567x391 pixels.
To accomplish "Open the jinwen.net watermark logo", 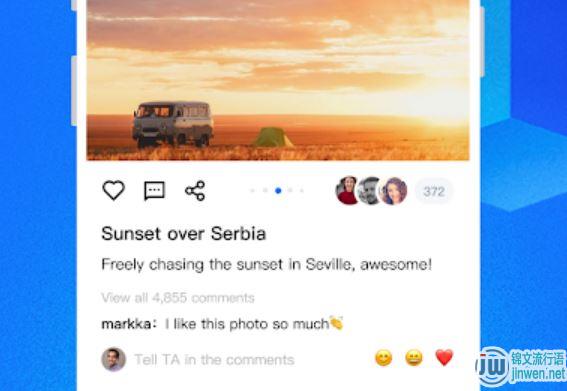I will [x=520, y=367].
